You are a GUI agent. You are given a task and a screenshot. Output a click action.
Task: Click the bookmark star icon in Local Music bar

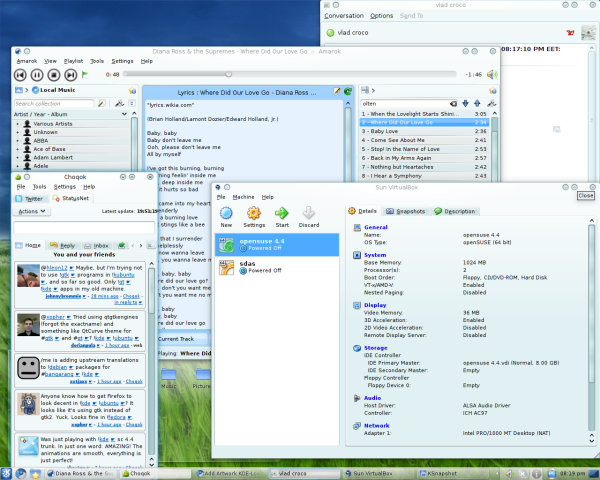132,90
